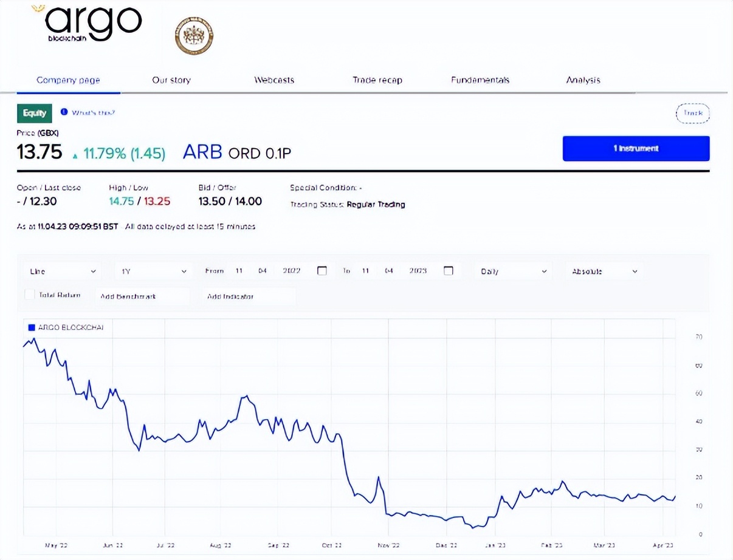
Task: Click the Last close value 12.30
Action: click(x=42, y=202)
